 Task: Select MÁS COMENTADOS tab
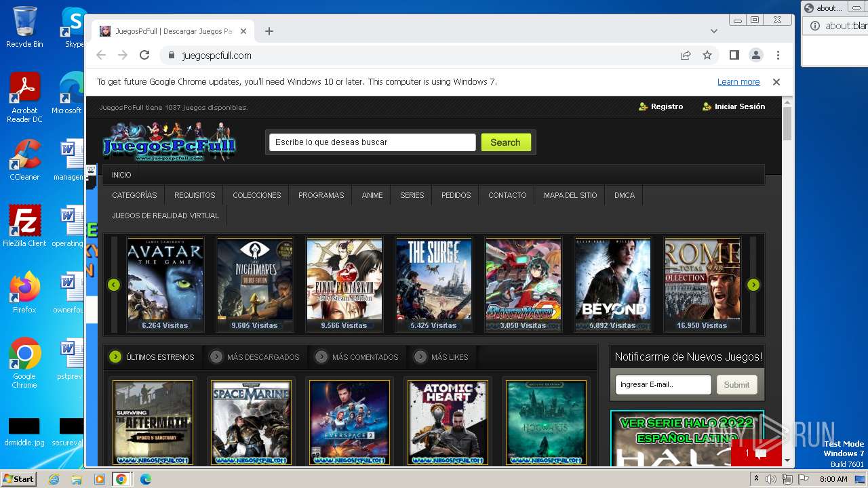(357, 357)
